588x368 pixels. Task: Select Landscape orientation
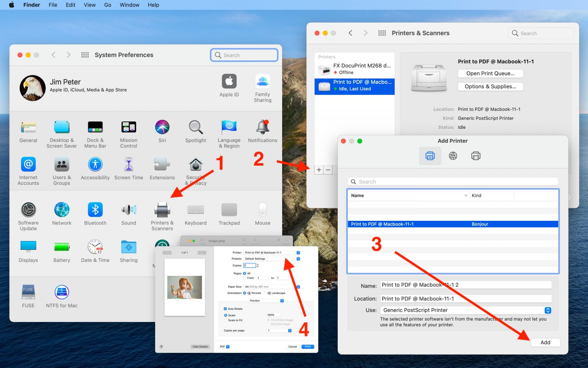[265, 293]
